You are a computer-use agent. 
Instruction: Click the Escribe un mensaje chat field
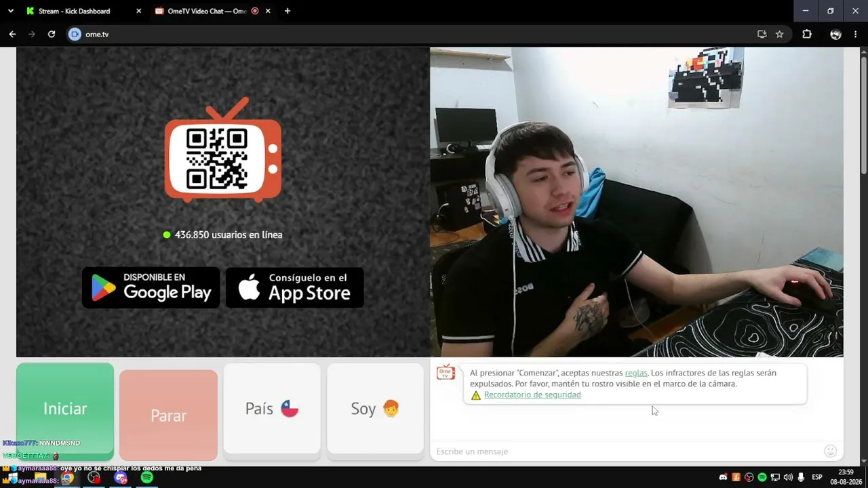coord(627,451)
